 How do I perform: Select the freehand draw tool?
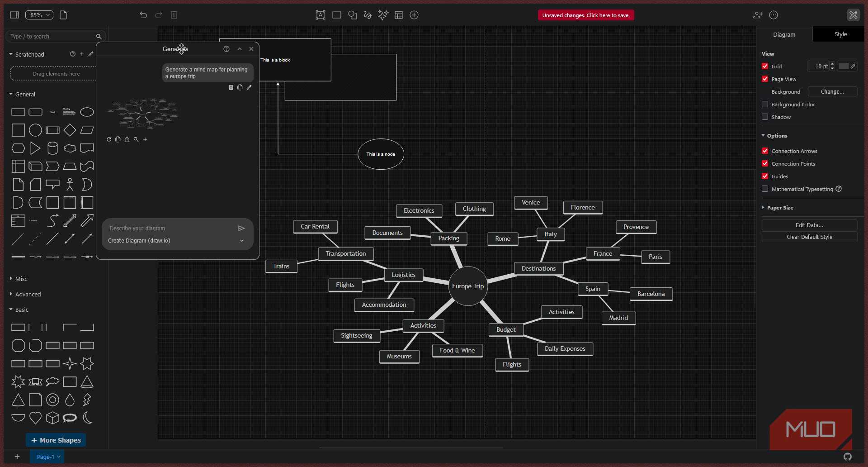(x=368, y=15)
